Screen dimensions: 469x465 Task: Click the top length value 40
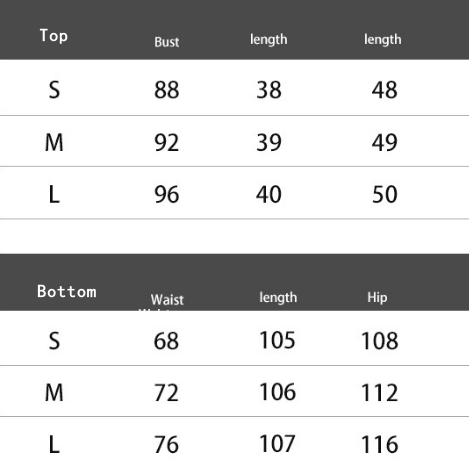coord(269,194)
